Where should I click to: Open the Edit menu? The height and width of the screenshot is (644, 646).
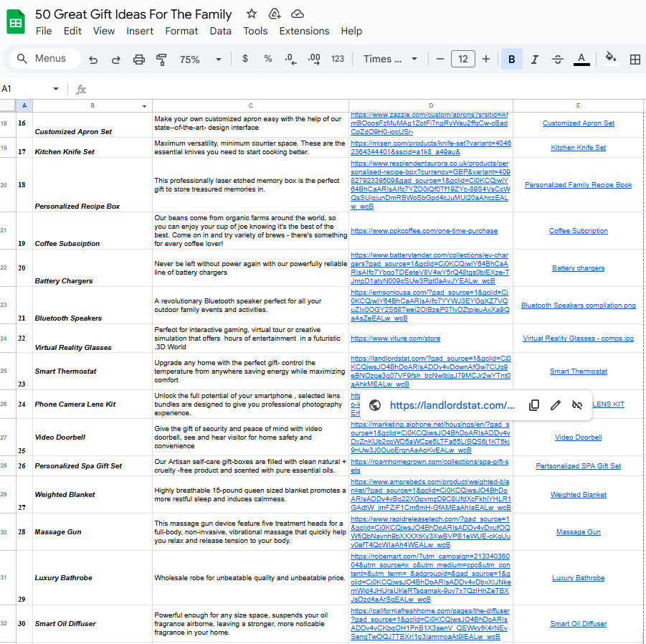[x=72, y=31]
